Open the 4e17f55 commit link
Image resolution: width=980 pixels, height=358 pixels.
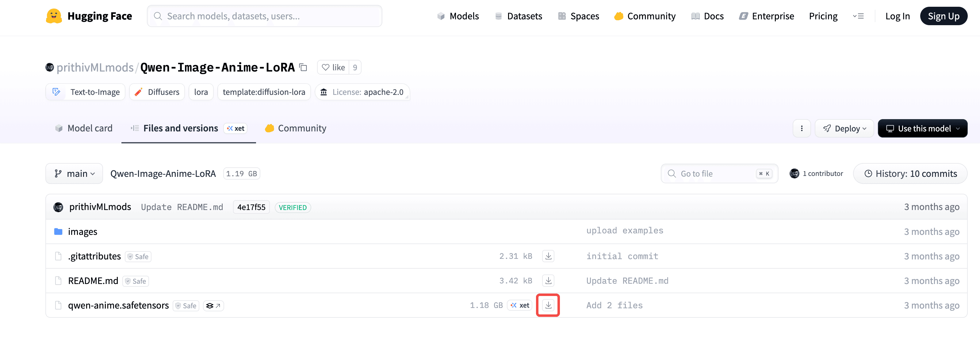pyautogui.click(x=251, y=207)
